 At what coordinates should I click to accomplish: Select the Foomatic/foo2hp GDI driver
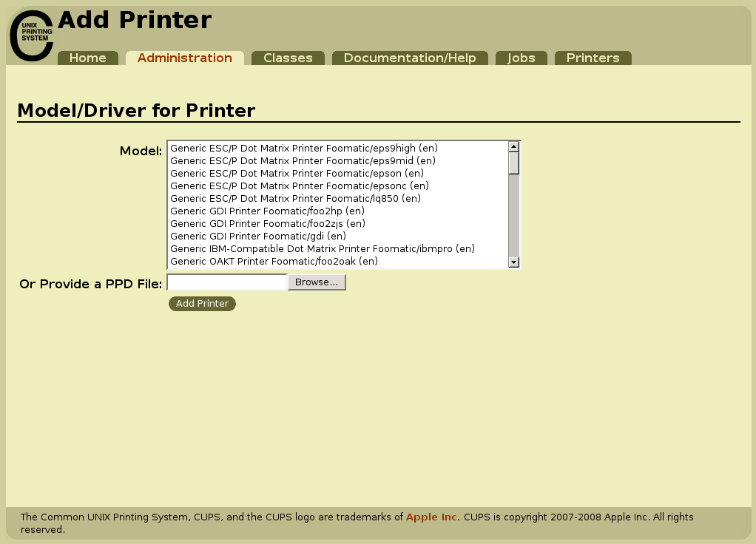[x=266, y=211]
